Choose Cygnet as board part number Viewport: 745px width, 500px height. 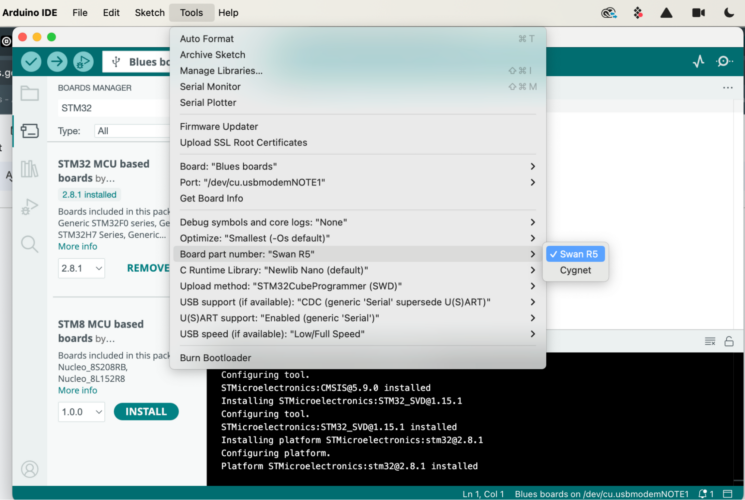[575, 270]
